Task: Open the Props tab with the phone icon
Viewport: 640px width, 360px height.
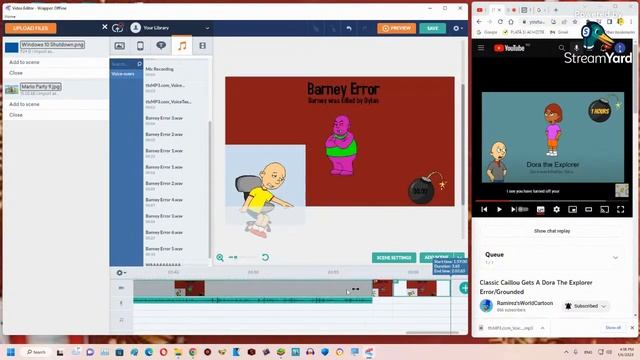Action: click(140, 46)
